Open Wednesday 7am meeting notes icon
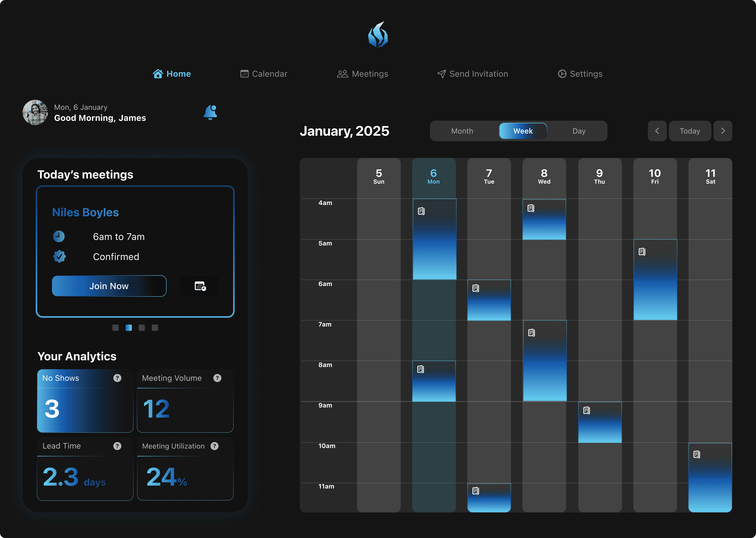This screenshot has height=538, width=756. point(531,333)
